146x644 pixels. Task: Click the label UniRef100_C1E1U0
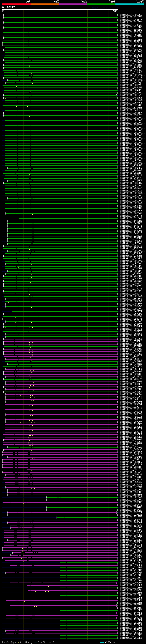click(131, 65)
